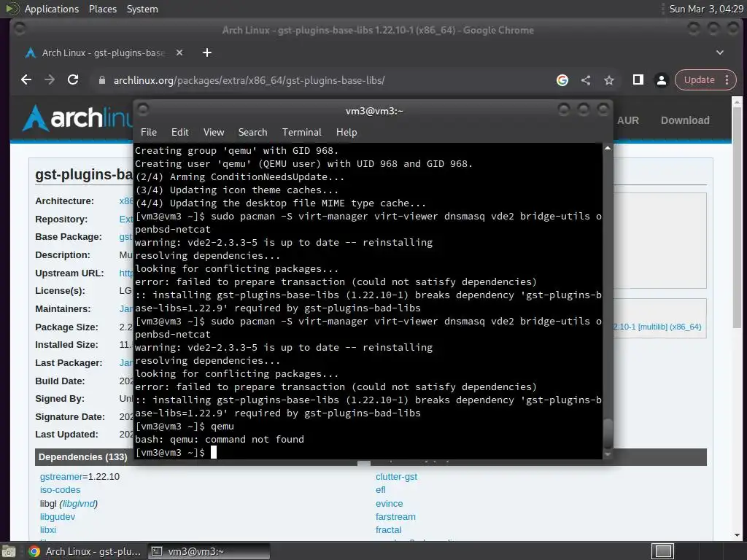747x560 pixels.
Task: Click the terminal scrollbar up arrow
Action: pyautogui.click(x=608, y=148)
